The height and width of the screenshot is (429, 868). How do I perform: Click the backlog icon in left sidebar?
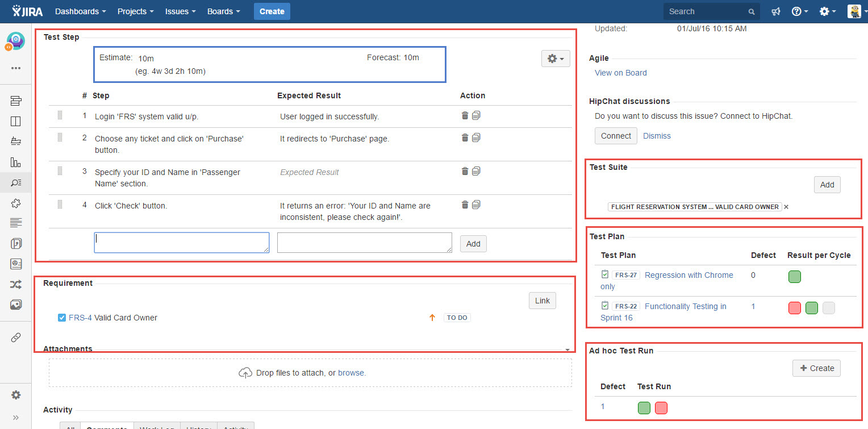[x=16, y=101]
